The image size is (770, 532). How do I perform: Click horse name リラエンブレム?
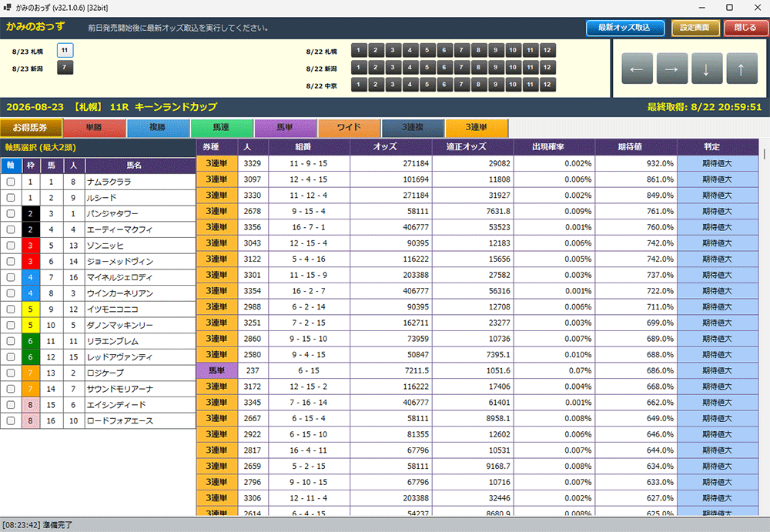pyautogui.click(x=113, y=341)
